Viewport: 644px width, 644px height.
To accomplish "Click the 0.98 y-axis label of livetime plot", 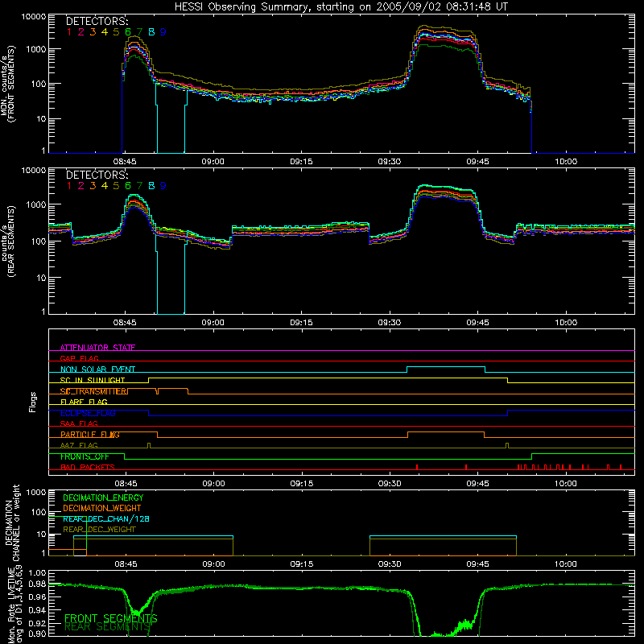I will pos(37,584).
